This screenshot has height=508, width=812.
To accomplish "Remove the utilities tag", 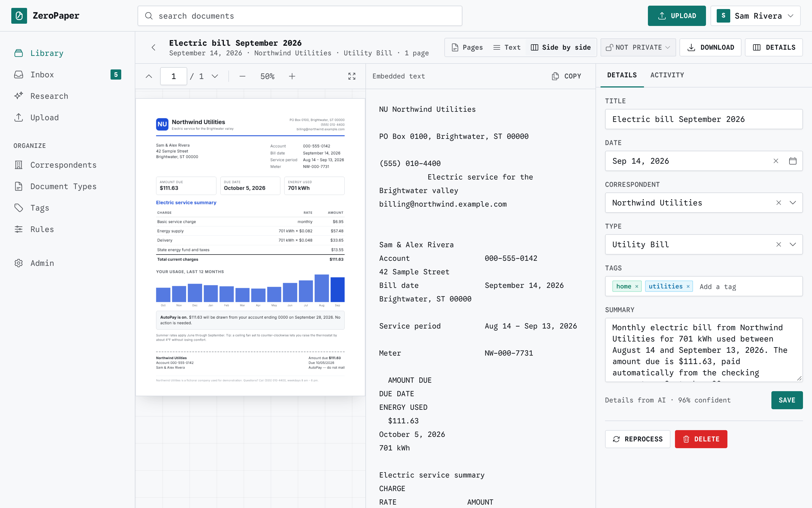I will tap(688, 286).
